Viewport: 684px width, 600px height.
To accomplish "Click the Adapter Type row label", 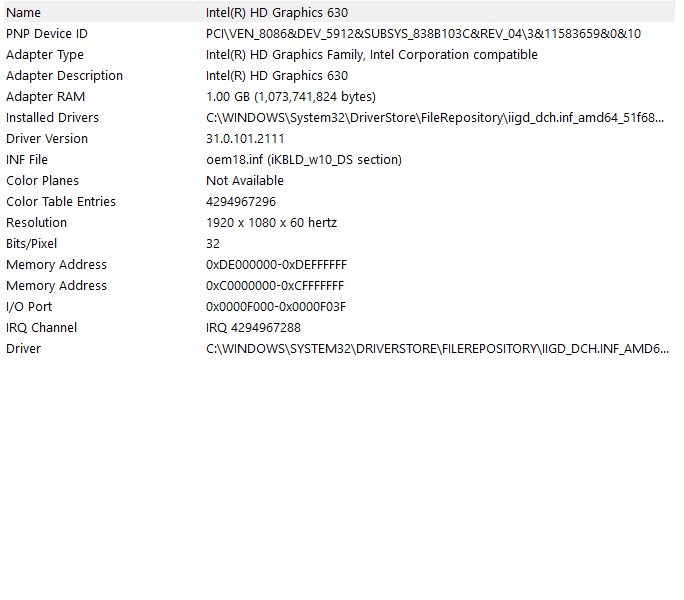I will pyautogui.click(x=45, y=54).
